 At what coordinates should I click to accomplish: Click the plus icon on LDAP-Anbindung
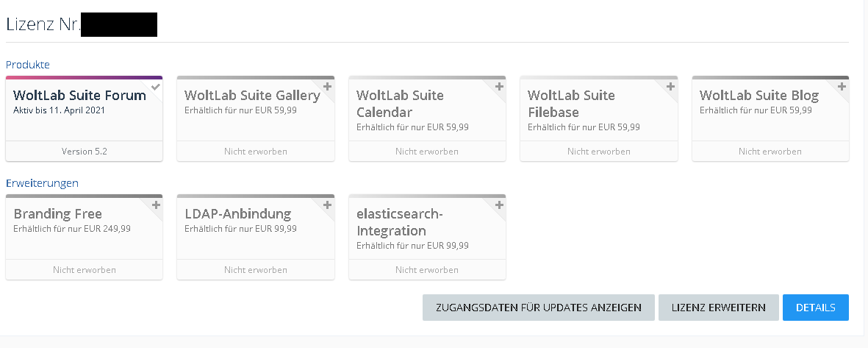point(327,205)
